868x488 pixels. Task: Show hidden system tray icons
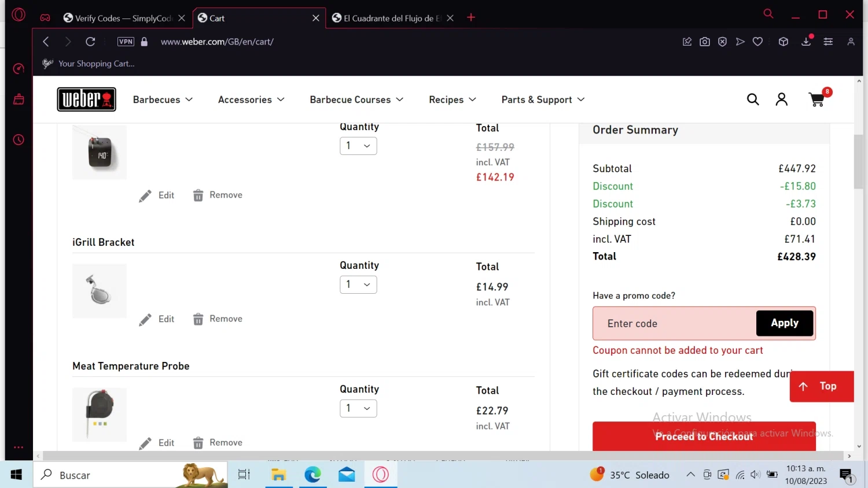coord(690,475)
